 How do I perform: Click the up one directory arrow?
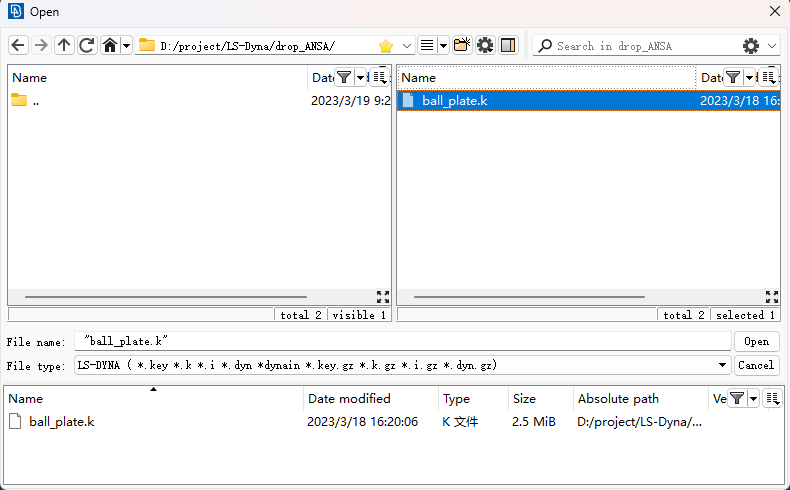pyautogui.click(x=64, y=45)
